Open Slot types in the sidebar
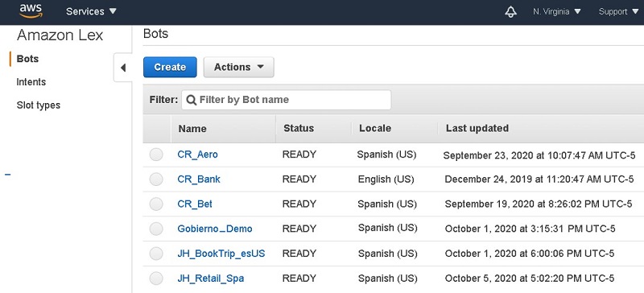This screenshot has height=293, width=644. [x=38, y=105]
